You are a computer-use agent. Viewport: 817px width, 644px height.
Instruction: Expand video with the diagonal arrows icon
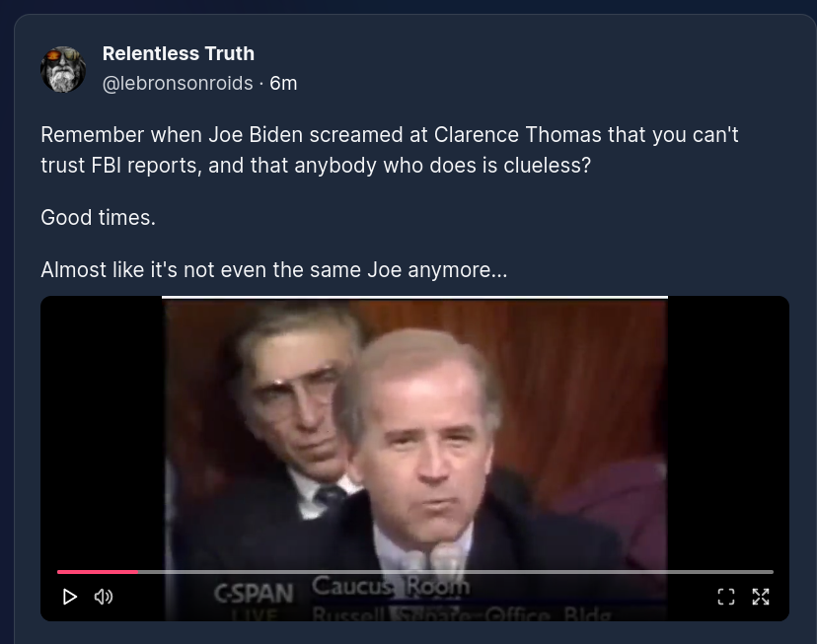761,597
